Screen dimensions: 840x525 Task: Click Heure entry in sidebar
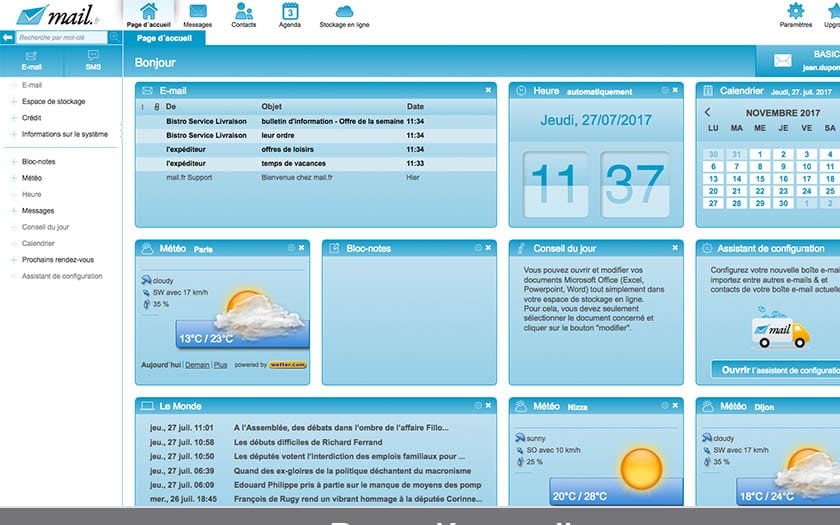coord(32,194)
